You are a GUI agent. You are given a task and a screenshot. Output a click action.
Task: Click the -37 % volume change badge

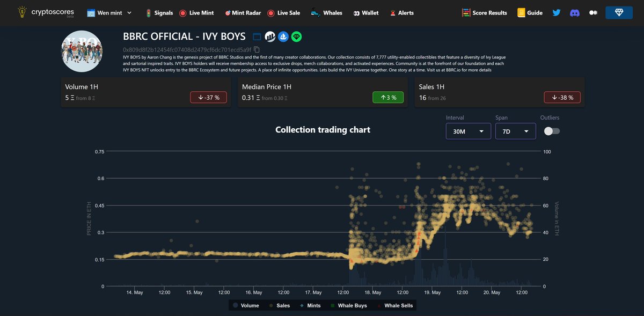208,98
